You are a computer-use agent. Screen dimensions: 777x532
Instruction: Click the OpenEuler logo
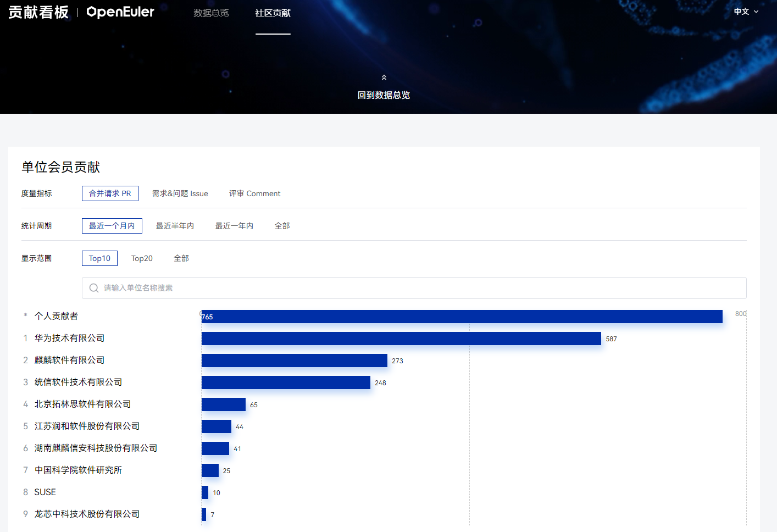coord(120,12)
